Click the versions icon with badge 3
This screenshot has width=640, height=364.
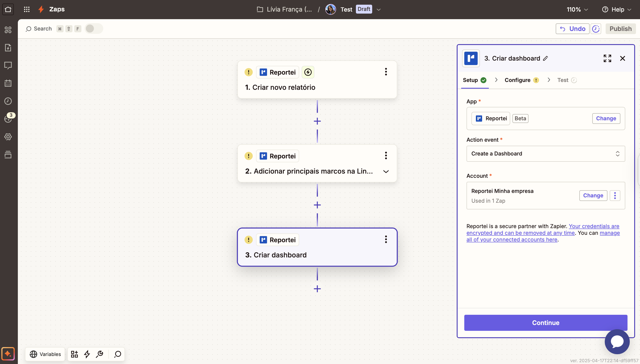[x=8, y=119]
